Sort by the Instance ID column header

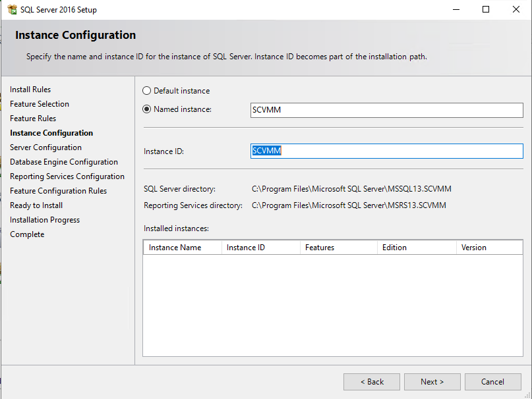point(261,248)
